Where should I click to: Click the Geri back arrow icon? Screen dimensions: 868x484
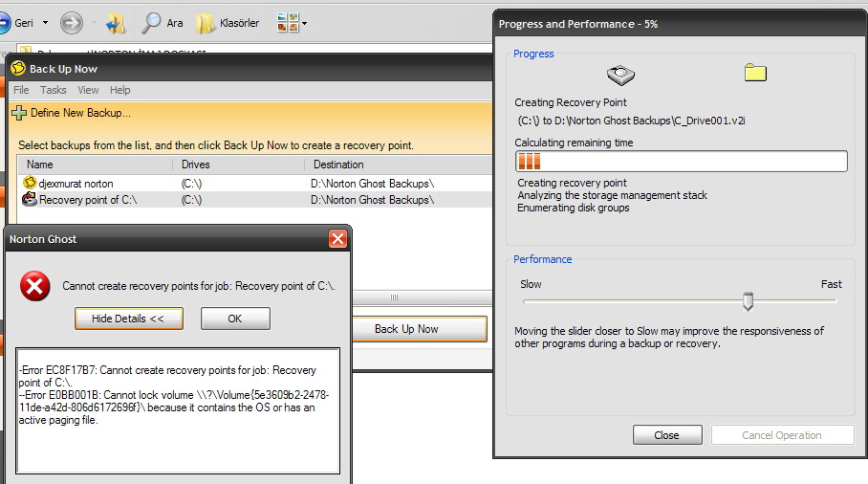4,23
